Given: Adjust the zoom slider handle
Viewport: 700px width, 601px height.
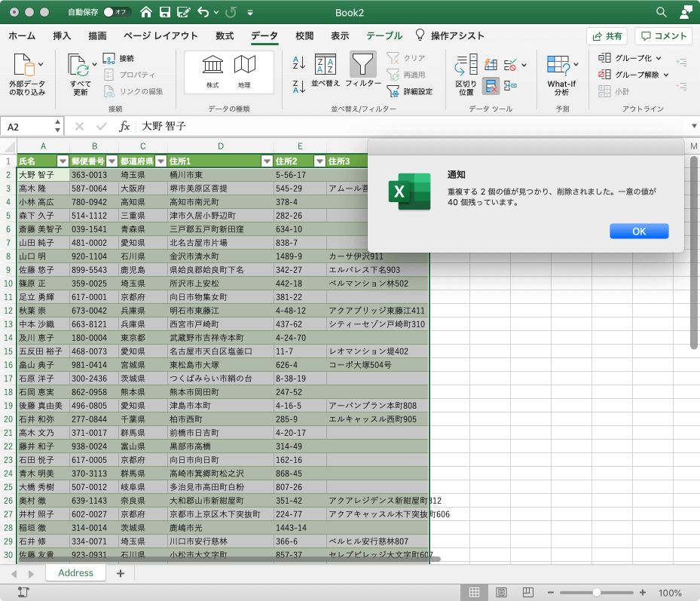Looking at the screenshot, I should point(597,593).
